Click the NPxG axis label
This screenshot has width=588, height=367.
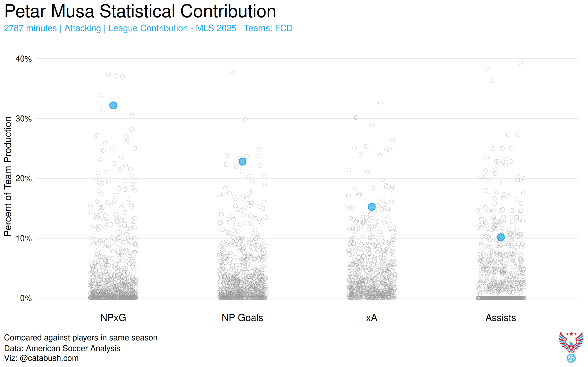(113, 318)
